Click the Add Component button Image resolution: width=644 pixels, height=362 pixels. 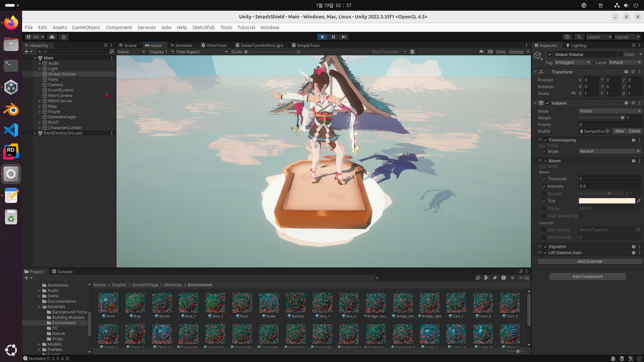[587, 277]
